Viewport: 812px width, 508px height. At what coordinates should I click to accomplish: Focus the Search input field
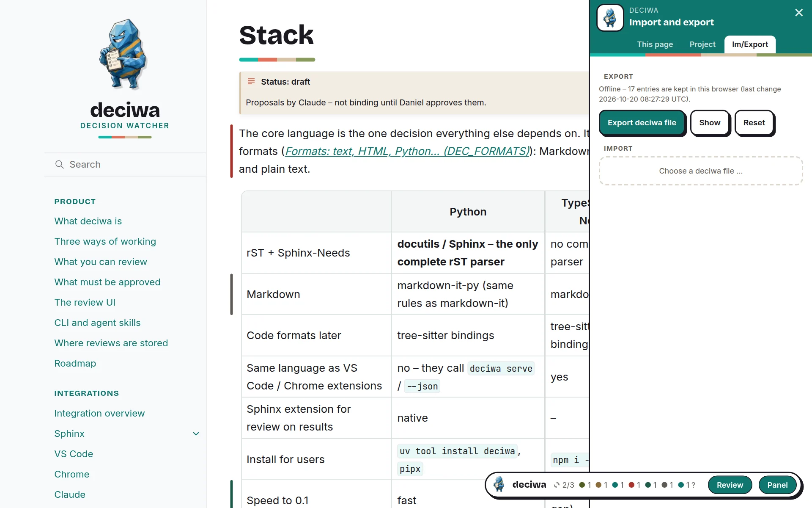click(125, 164)
